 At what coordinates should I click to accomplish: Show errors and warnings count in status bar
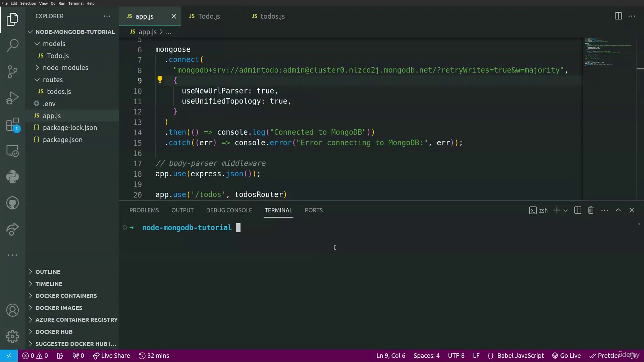pyautogui.click(x=35, y=356)
